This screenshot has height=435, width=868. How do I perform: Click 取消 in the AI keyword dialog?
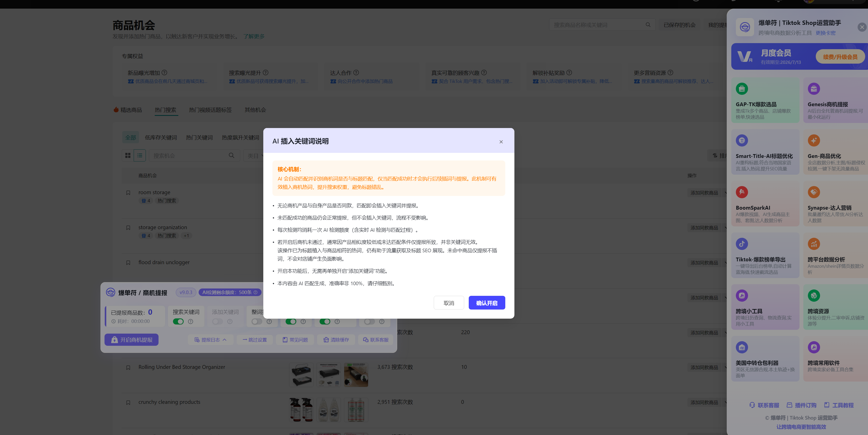[449, 303]
